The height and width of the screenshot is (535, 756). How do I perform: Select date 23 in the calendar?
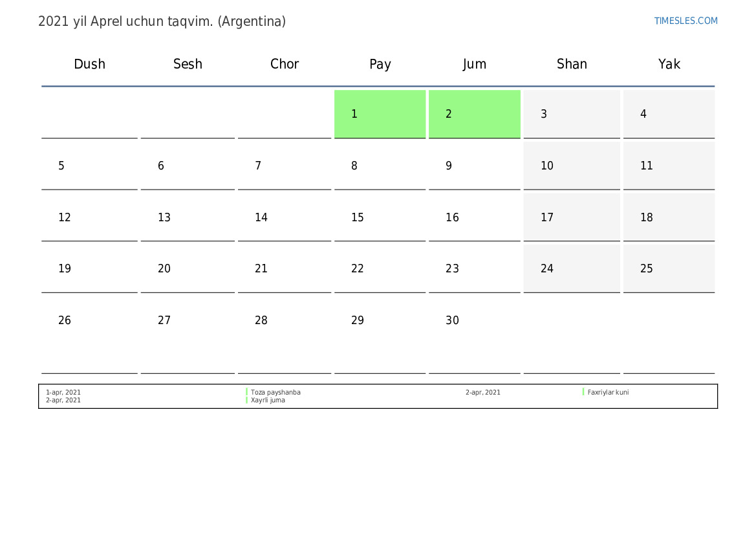point(475,268)
